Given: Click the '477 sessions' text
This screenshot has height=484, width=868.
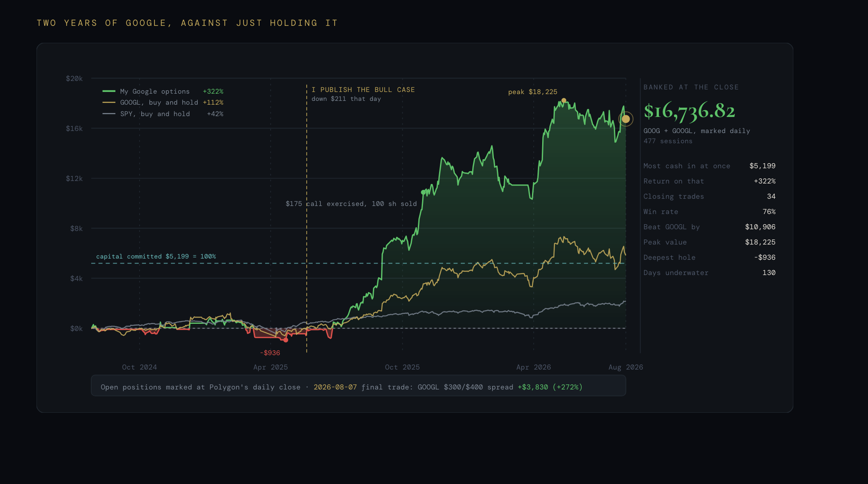Looking at the screenshot, I should [668, 141].
